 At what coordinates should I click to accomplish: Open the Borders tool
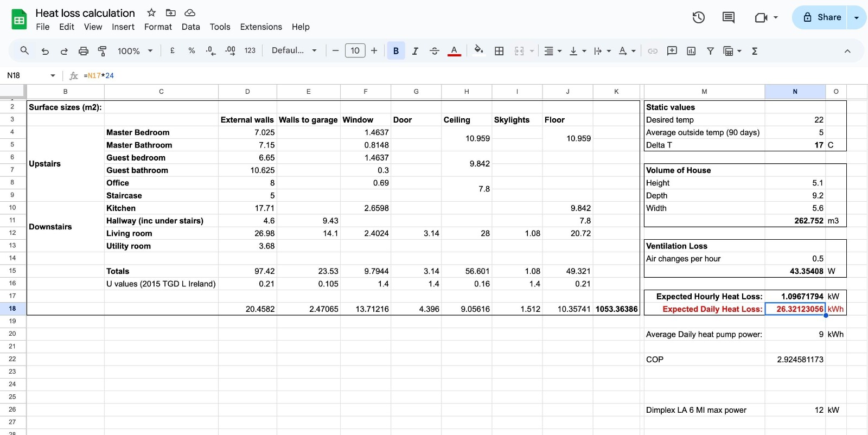[499, 51]
